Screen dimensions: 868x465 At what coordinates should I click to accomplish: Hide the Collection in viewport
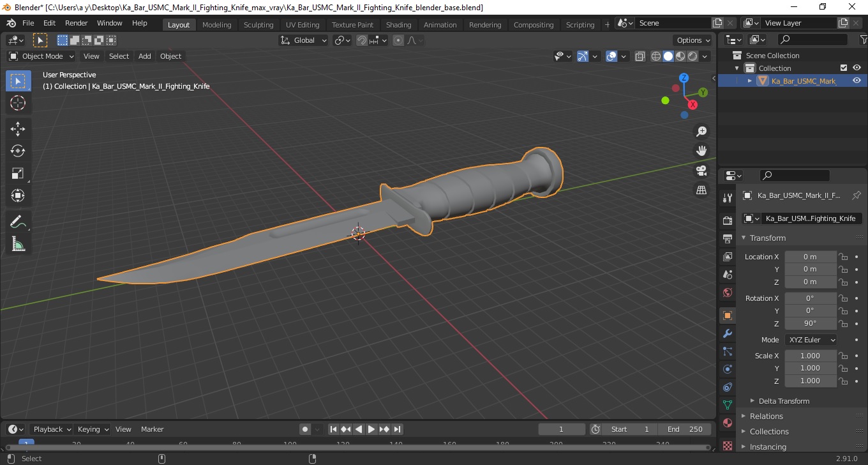tap(857, 68)
